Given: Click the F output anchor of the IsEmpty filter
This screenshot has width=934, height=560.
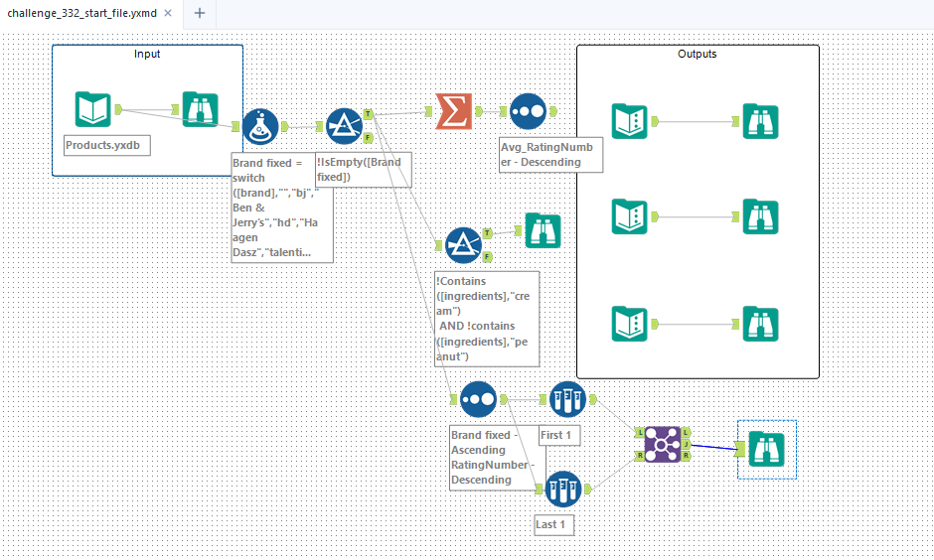Looking at the screenshot, I should [x=368, y=138].
